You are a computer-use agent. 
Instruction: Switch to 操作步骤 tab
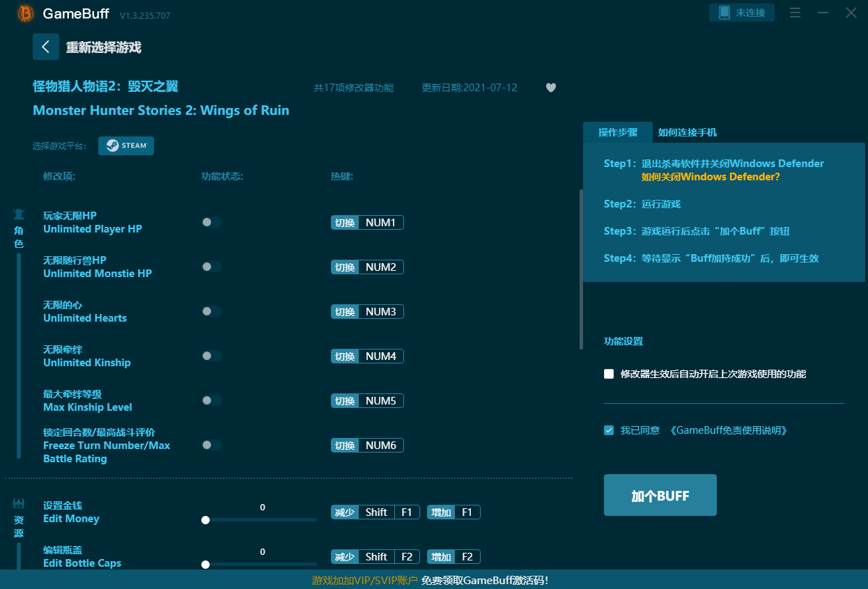[x=618, y=132]
